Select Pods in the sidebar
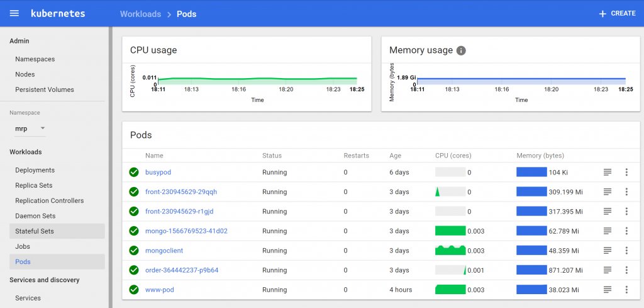 (x=57, y=261)
